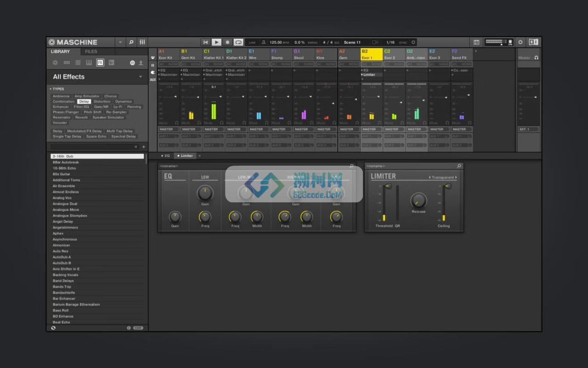Click the refresh icon at browser bottom-left
Screen dimensions: 588x368
[53, 328]
